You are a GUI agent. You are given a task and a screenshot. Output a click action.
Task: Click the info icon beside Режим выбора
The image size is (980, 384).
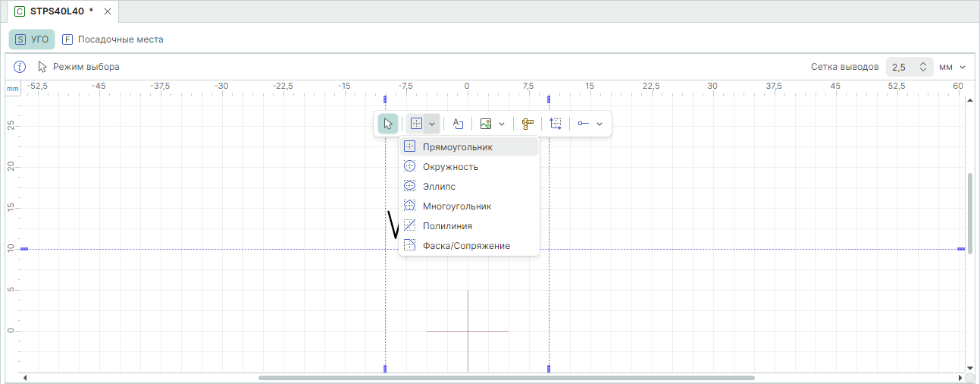(20, 67)
